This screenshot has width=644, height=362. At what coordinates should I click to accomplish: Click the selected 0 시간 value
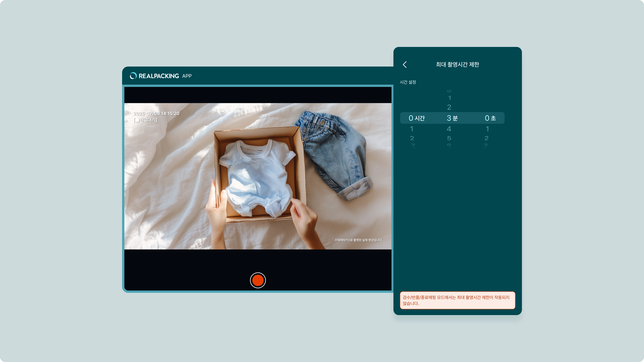tap(416, 118)
